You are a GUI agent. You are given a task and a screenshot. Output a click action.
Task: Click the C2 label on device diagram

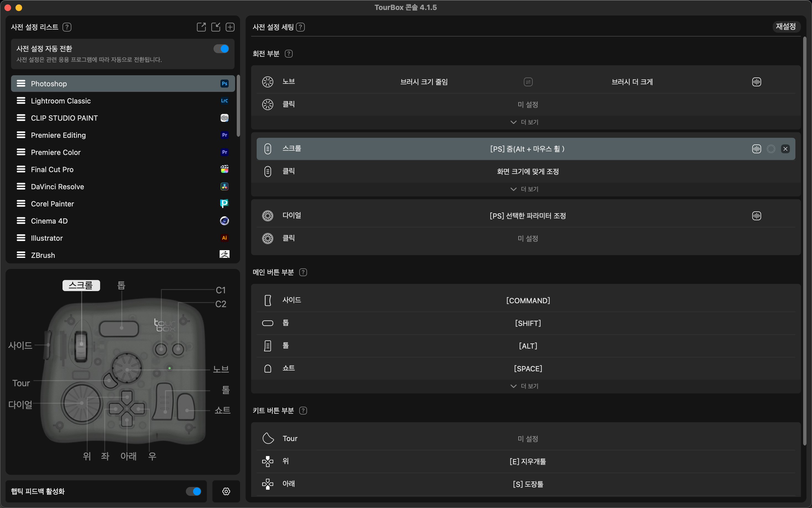[x=221, y=304]
